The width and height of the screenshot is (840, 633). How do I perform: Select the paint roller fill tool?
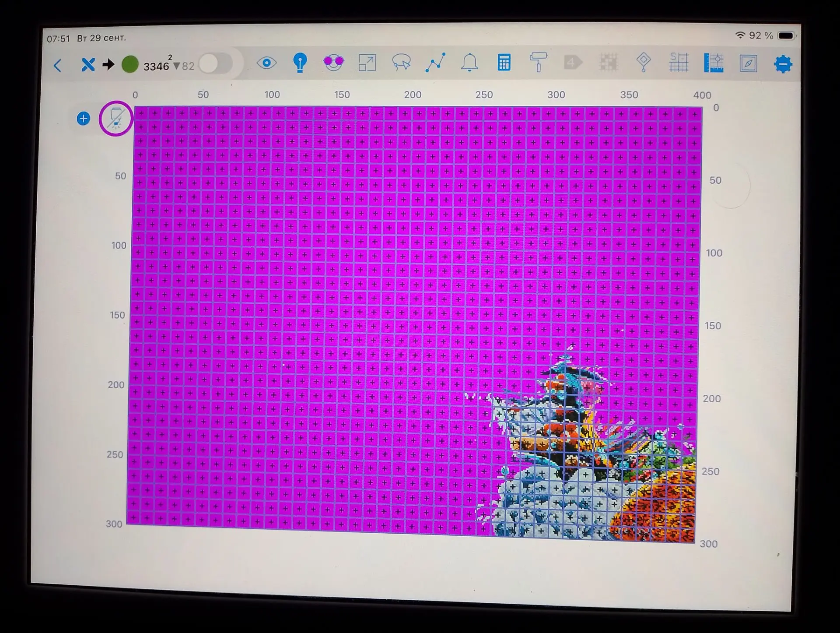click(538, 62)
